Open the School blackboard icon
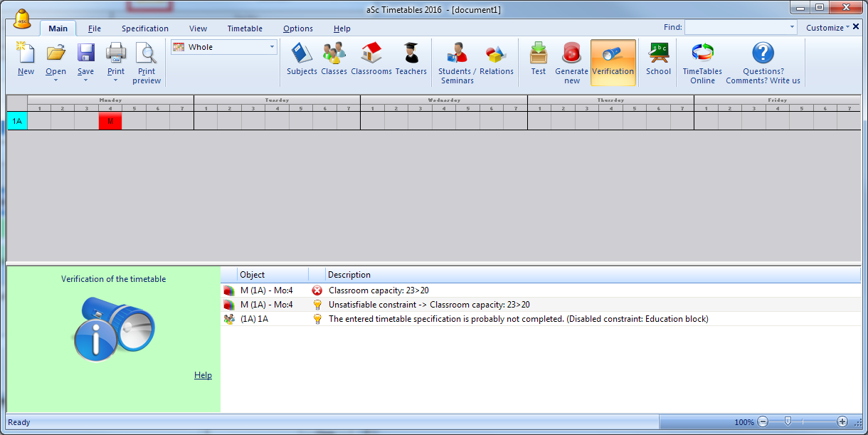 [658, 54]
